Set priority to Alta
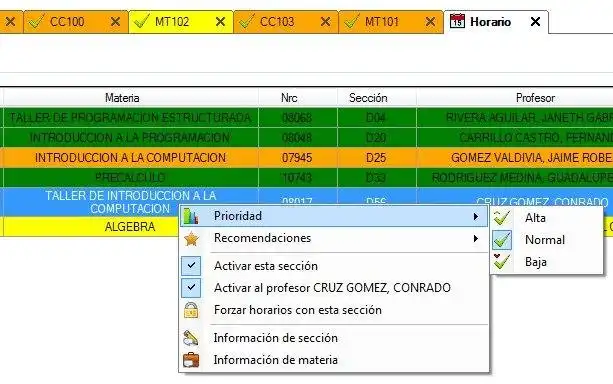The height and width of the screenshot is (384, 613). pyautogui.click(x=547, y=218)
